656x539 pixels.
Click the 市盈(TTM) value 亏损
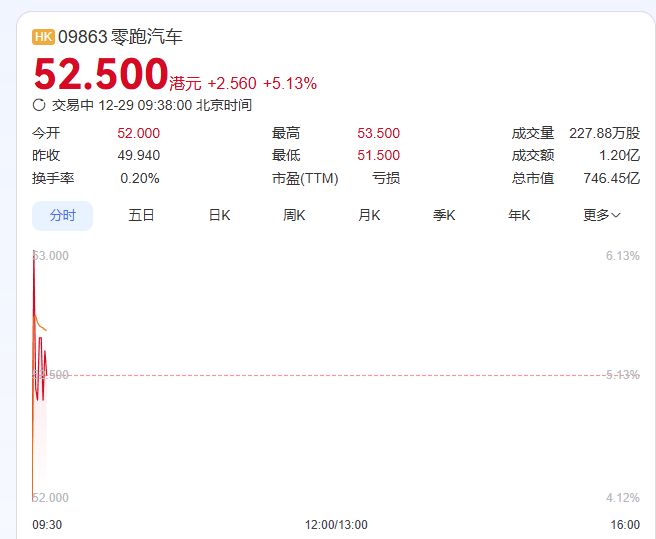click(386, 178)
